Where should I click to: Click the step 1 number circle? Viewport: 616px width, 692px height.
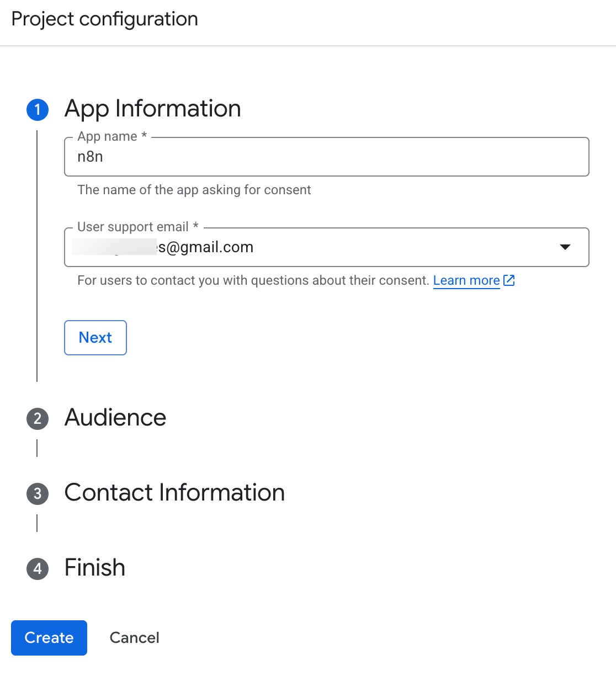pos(38,109)
